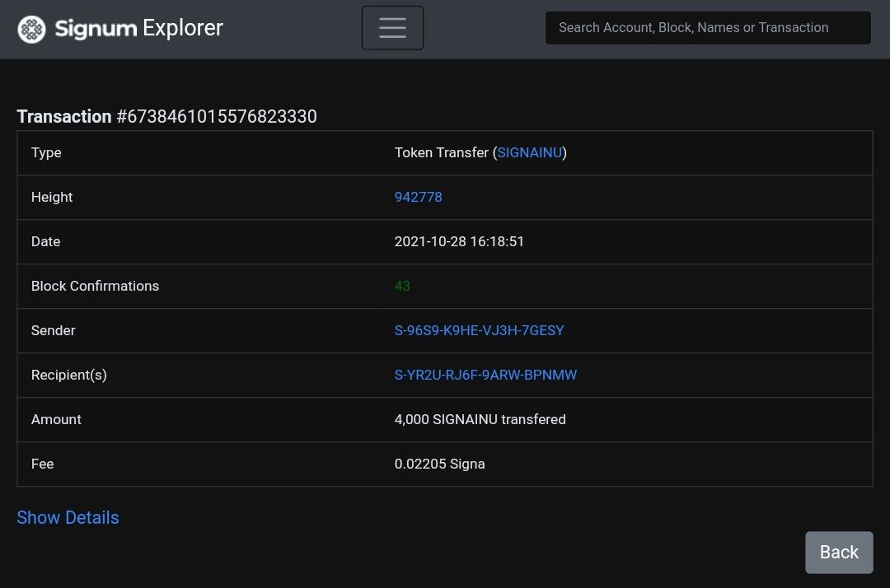
Task: Open recipient account S-YR2U-RJ6F-9ARW-BPNMW
Action: tap(485, 375)
